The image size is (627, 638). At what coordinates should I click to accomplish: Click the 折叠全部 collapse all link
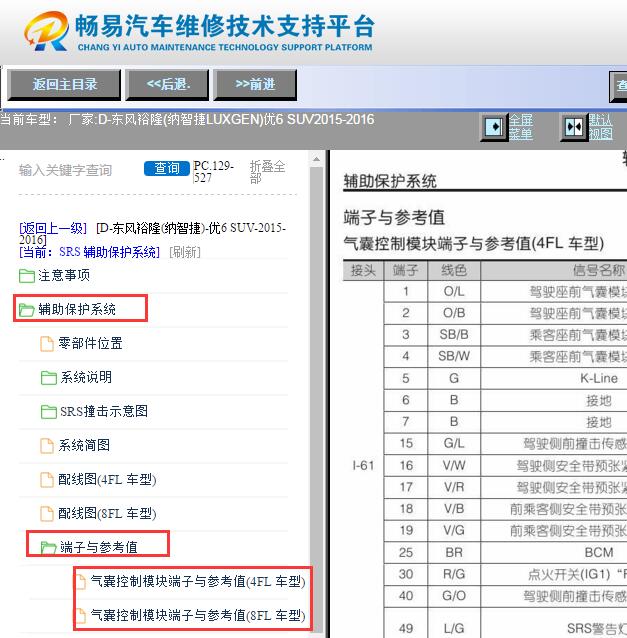point(267,172)
